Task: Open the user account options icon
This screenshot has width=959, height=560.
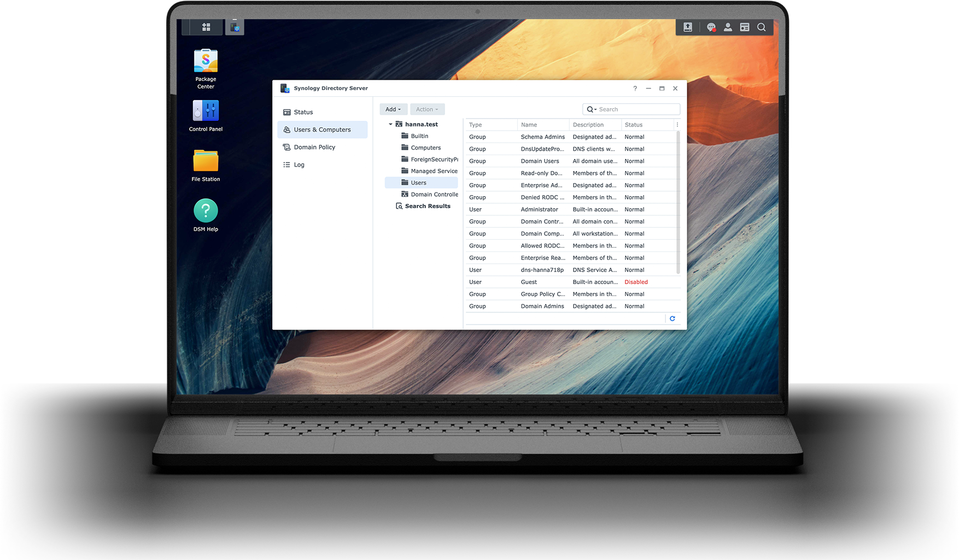Action: tap(728, 27)
